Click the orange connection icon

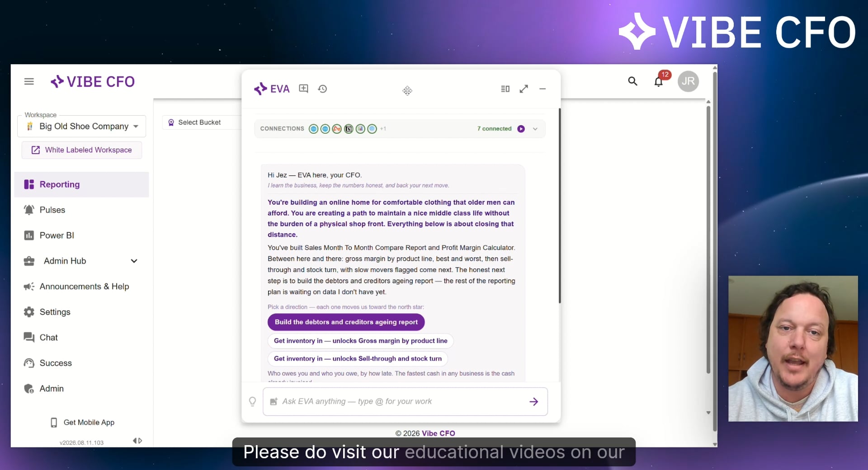point(337,129)
